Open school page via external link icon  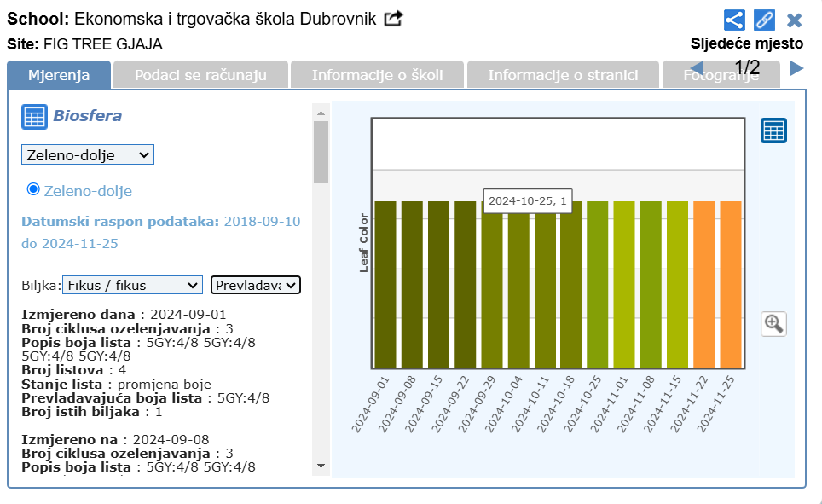[x=393, y=19]
